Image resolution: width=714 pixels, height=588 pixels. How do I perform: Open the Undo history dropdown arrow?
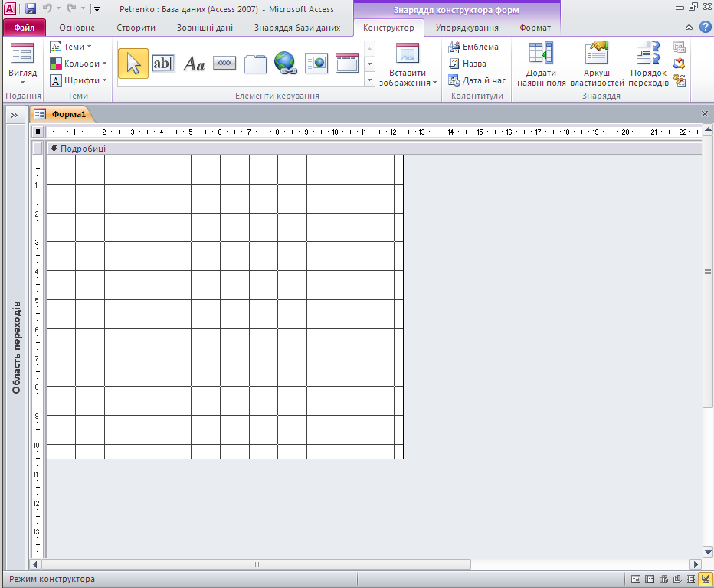(x=58, y=8)
